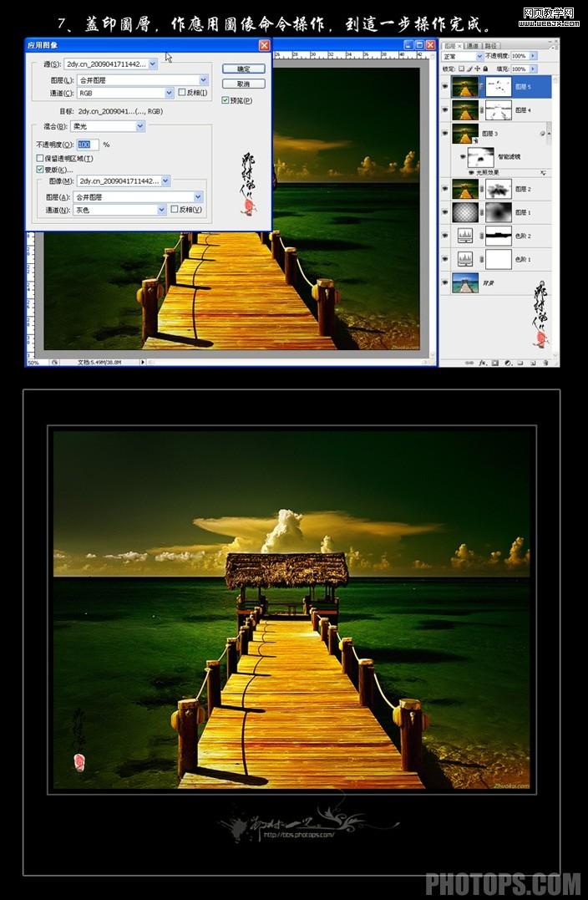Image resolution: width=588 pixels, height=900 pixels.
Task: Click the lock position icon
Action: pyautogui.click(x=478, y=69)
